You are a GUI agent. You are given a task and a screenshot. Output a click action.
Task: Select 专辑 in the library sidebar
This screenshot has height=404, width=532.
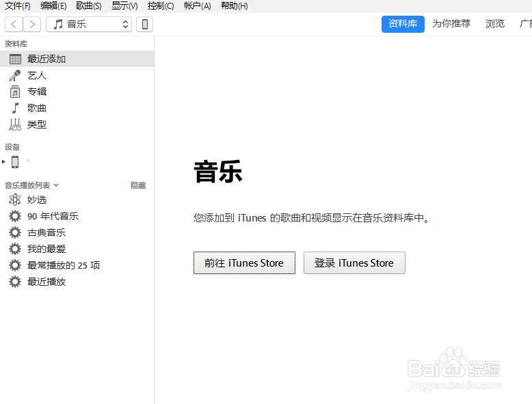click(77, 92)
